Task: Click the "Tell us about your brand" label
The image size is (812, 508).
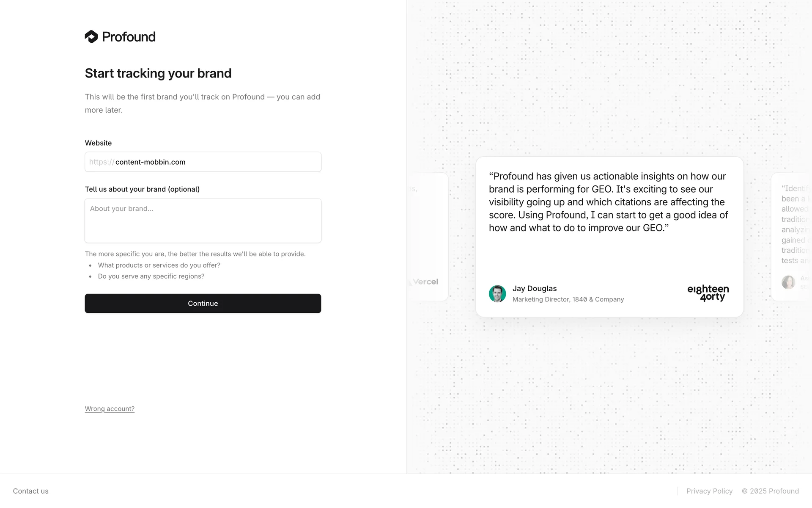Action: point(142,189)
